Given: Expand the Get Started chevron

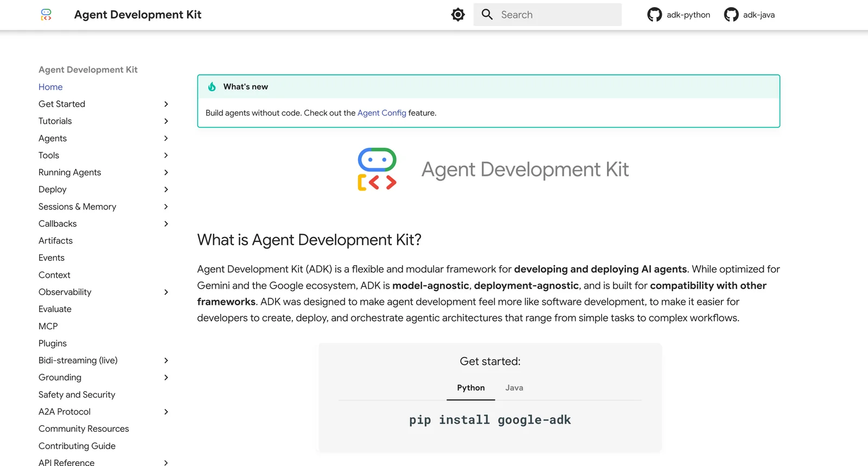Looking at the screenshot, I should [166, 104].
